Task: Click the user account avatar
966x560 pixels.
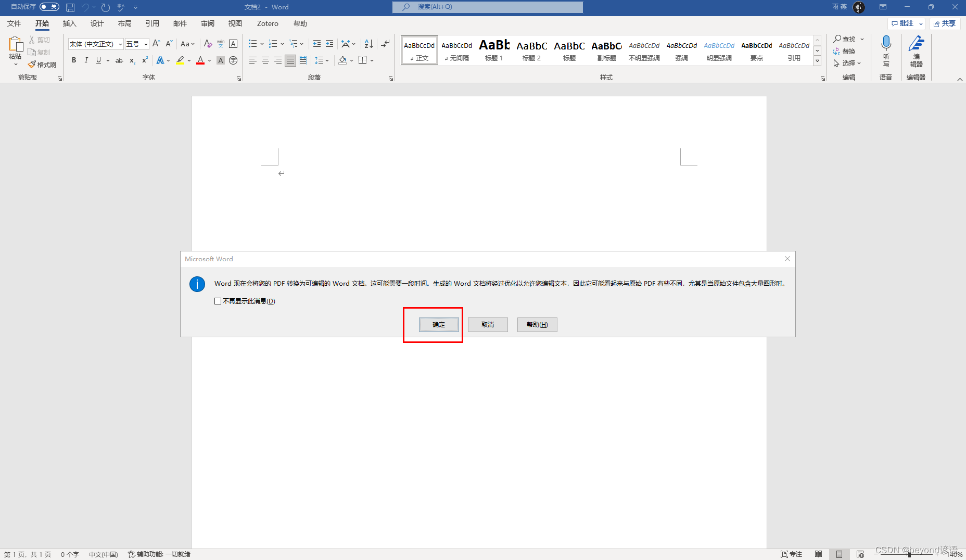Action: pos(859,7)
